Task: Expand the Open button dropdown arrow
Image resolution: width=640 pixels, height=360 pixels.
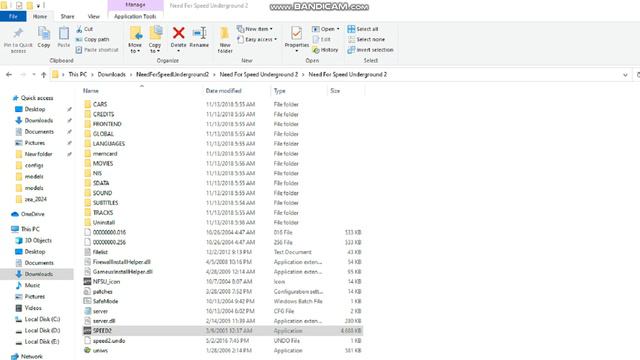Action: [338, 29]
